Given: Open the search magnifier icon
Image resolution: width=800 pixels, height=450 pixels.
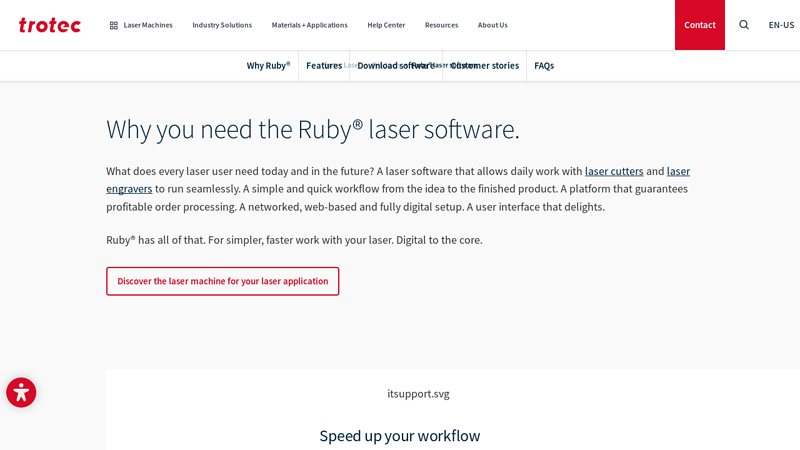Looking at the screenshot, I should coord(744,25).
